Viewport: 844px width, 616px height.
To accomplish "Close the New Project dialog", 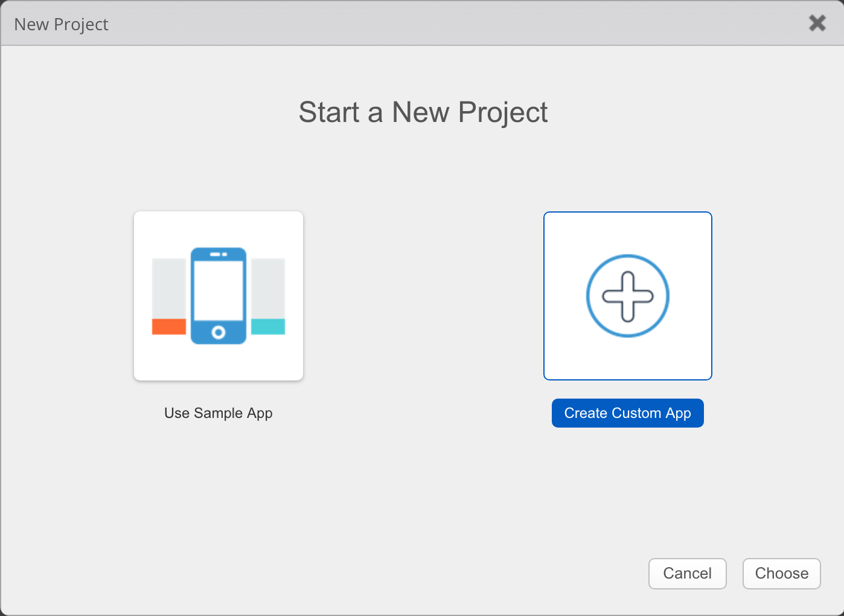I will point(817,23).
